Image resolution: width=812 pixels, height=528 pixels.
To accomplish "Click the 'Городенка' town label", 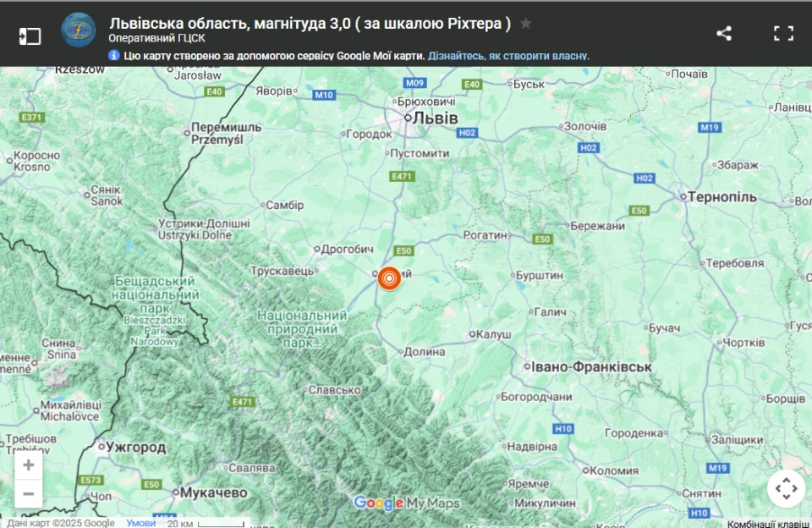I will 634,432.
